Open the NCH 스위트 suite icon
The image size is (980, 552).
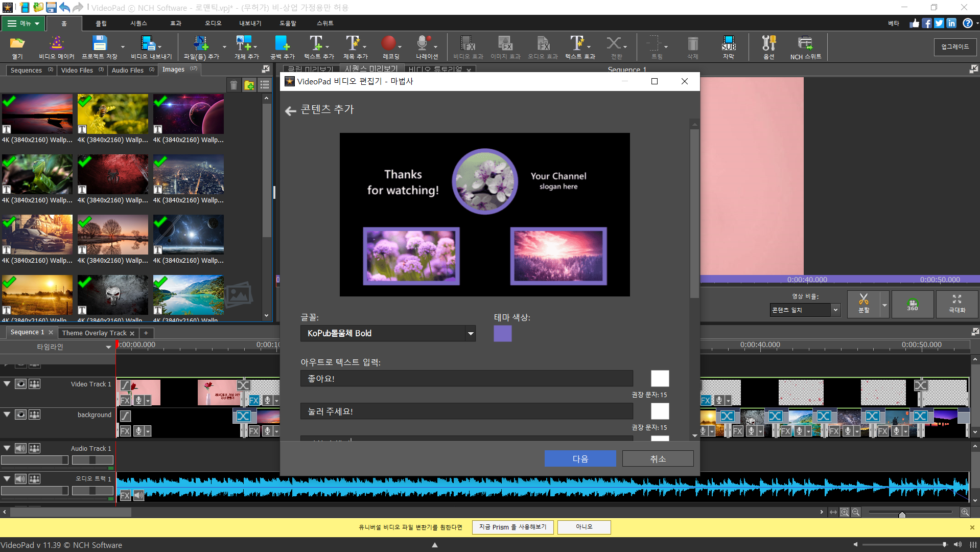pos(805,47)
